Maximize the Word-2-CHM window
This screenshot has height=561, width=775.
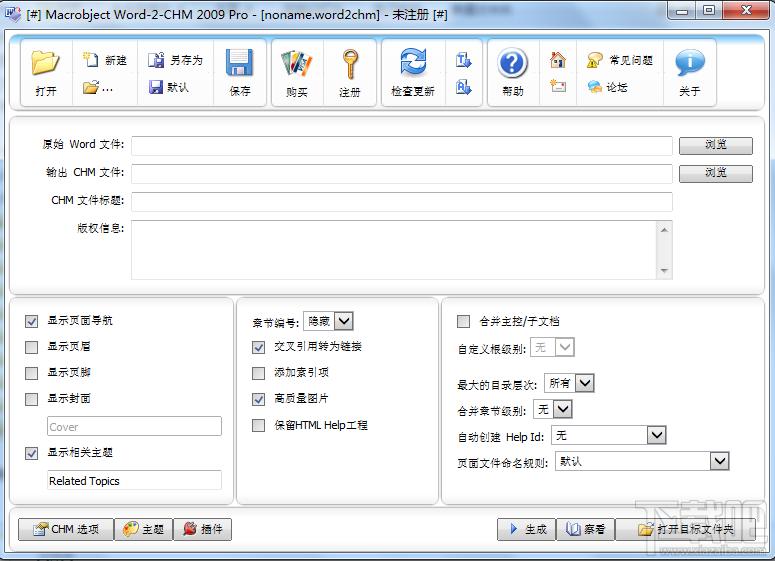[709, 9]
